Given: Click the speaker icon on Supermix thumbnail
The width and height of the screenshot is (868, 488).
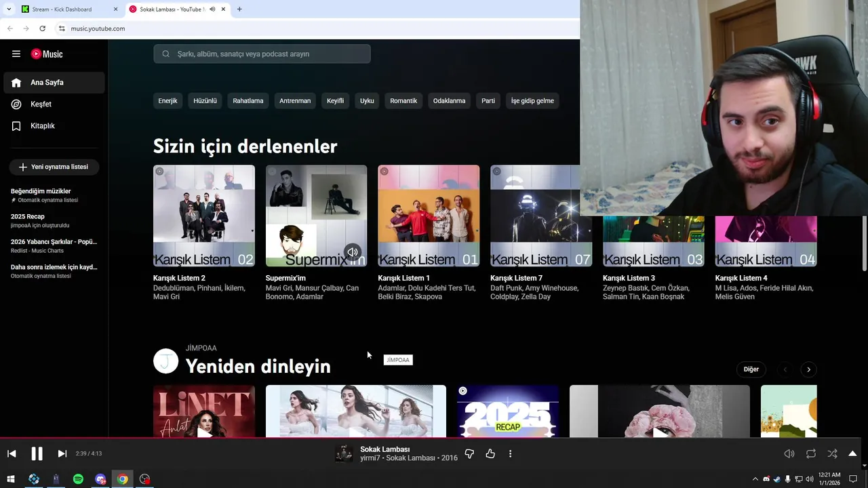Looking at the screenshot, I should coord(353,252).
